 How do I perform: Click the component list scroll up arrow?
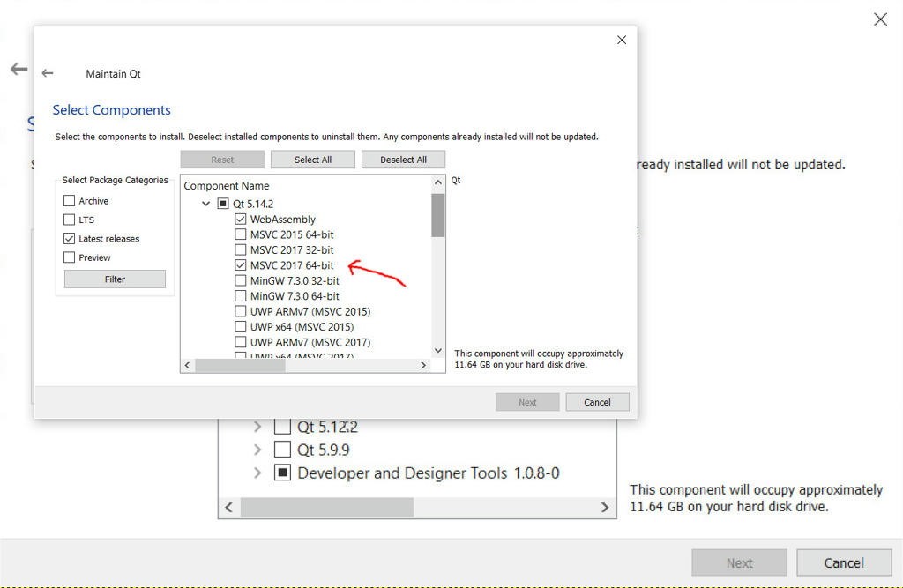coord(438,182)
